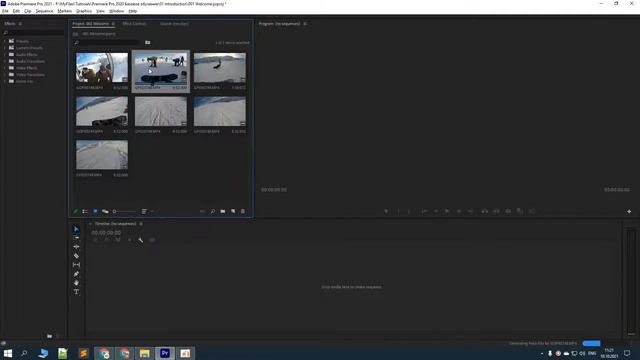Screen dimensions: 640x360
Task: Toggle Linked Selection in Timeline panel
Action: click(118, 240)
